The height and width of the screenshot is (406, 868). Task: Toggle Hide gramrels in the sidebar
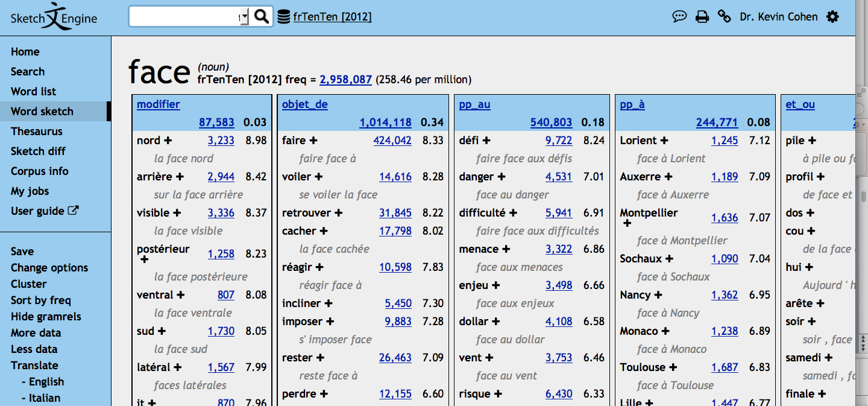tap(46, 317)
